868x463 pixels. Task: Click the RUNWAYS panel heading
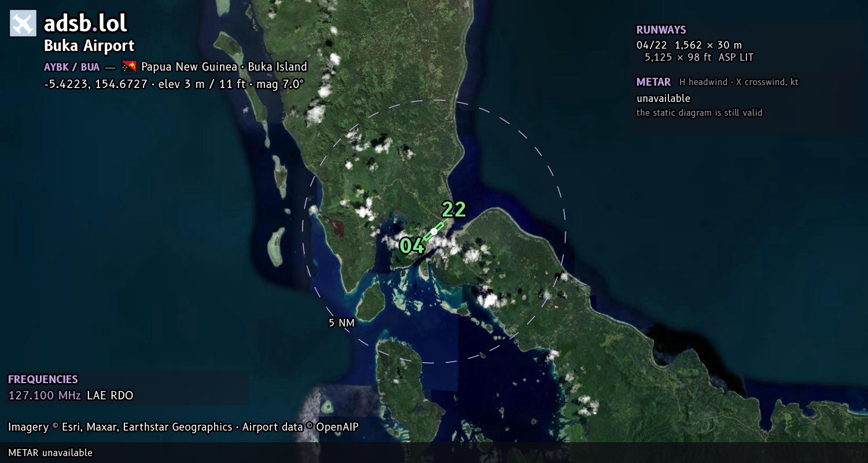coord(661,30)
